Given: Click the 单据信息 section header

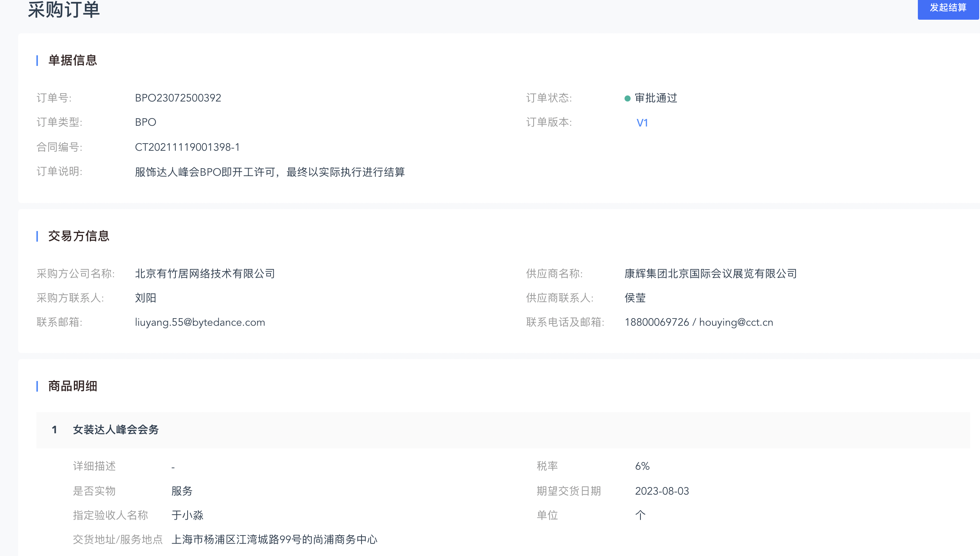Looking at the screenshot, I should (73, 60).
